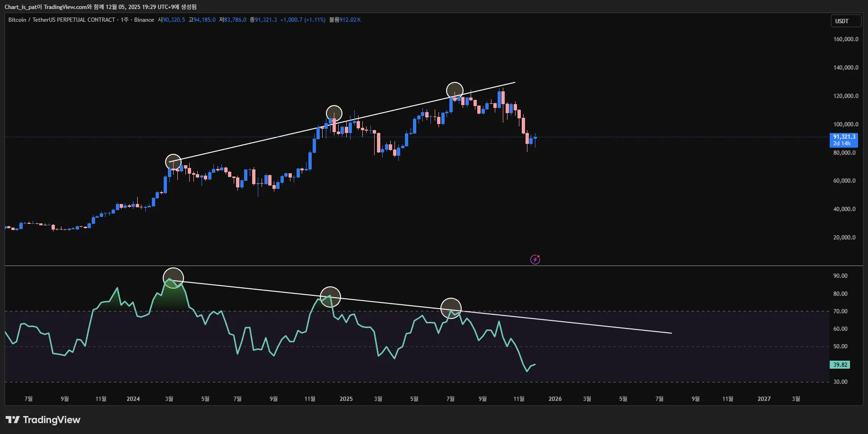The height and width of the screenshot is (434, 868).
Task: Click the RSI value label 39.82
Action: tap(840, 365)
